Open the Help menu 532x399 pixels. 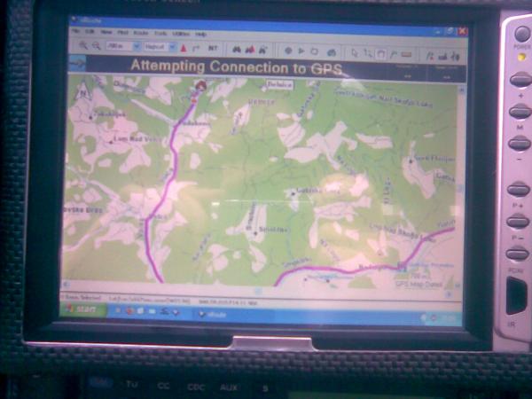point(201,34)
